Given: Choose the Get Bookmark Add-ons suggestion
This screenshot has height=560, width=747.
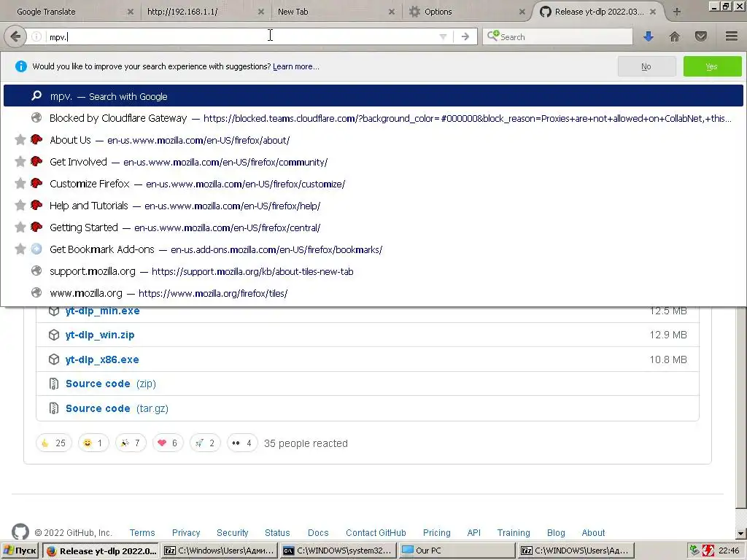Looking at the screenshot, I should pos(373,249).
